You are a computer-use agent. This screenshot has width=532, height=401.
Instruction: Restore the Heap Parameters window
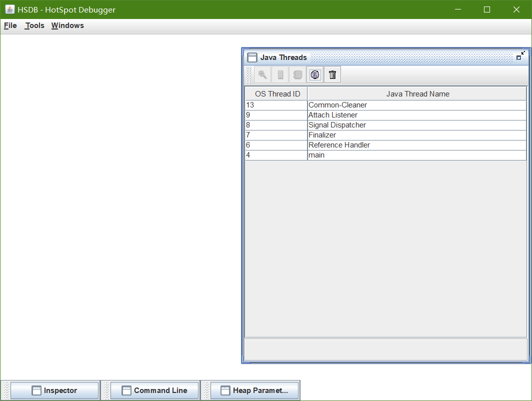[x=254, y=390]
